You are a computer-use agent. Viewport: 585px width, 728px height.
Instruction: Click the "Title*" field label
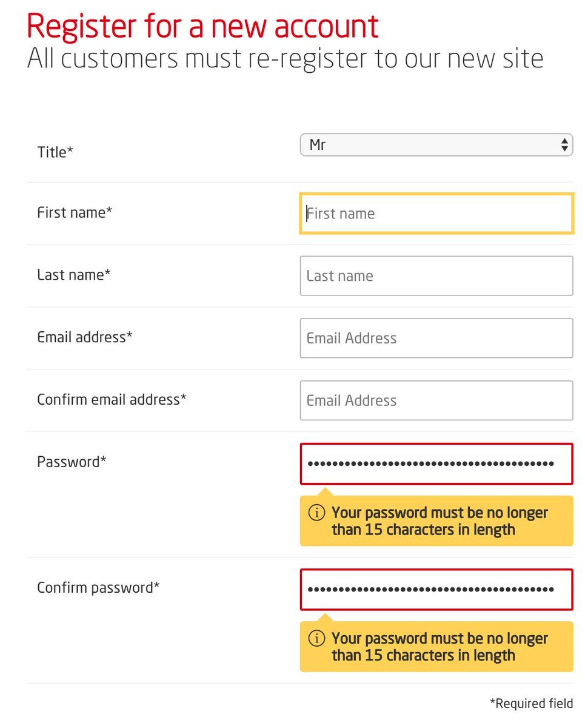tap(55, 152)
